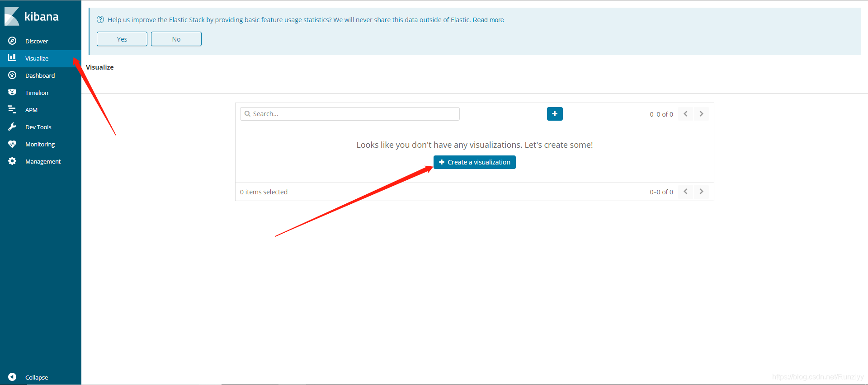The height and width of the screenshot is (385, 868).
Task: Click the Visualize bar chart icon
Action: click(12, 57)
